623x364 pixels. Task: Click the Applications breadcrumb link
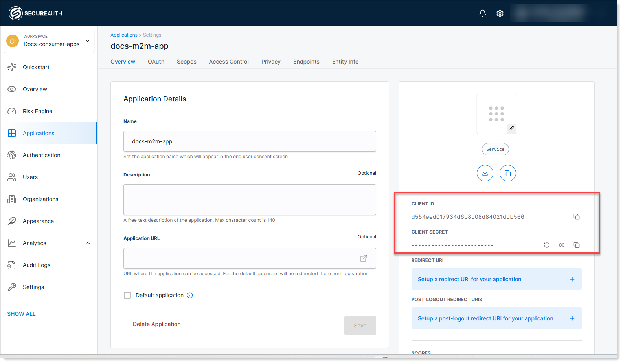[x=124, y=35]
